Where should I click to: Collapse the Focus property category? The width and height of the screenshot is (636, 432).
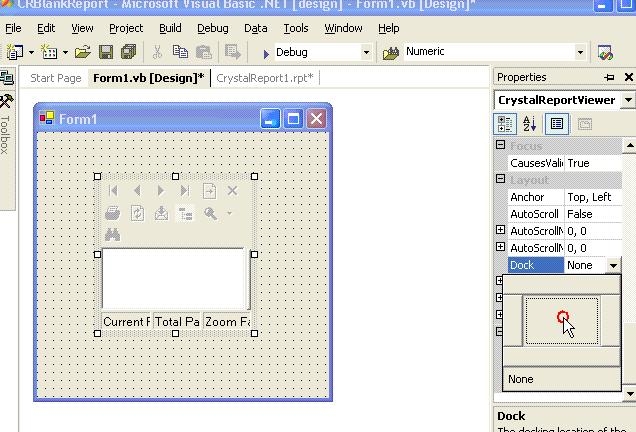click(501, 146)
